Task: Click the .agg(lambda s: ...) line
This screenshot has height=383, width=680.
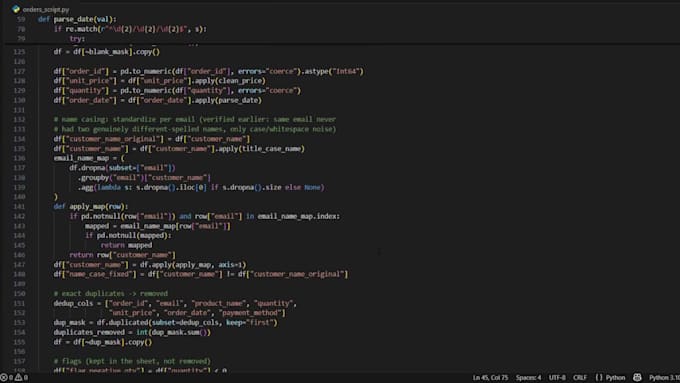Action: [201, 187]
